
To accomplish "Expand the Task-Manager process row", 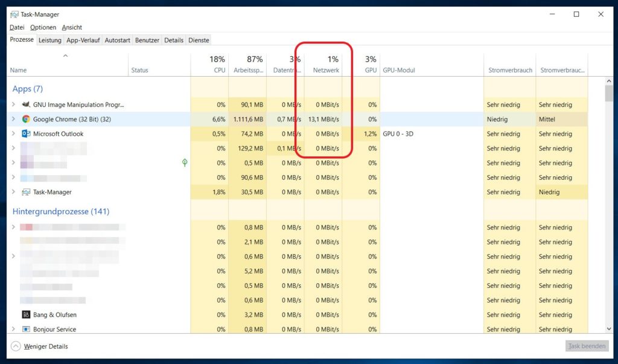I will coord(13,192).
